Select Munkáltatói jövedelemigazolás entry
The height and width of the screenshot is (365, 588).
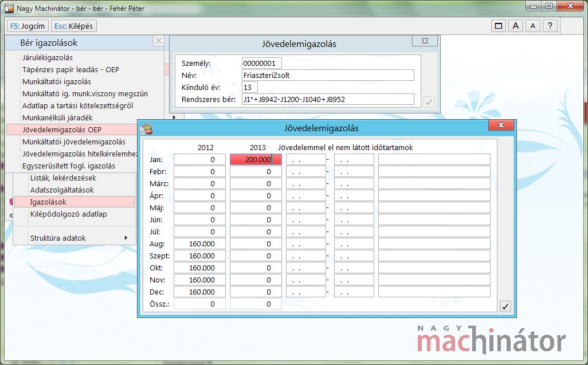click(x=74, y=142)
